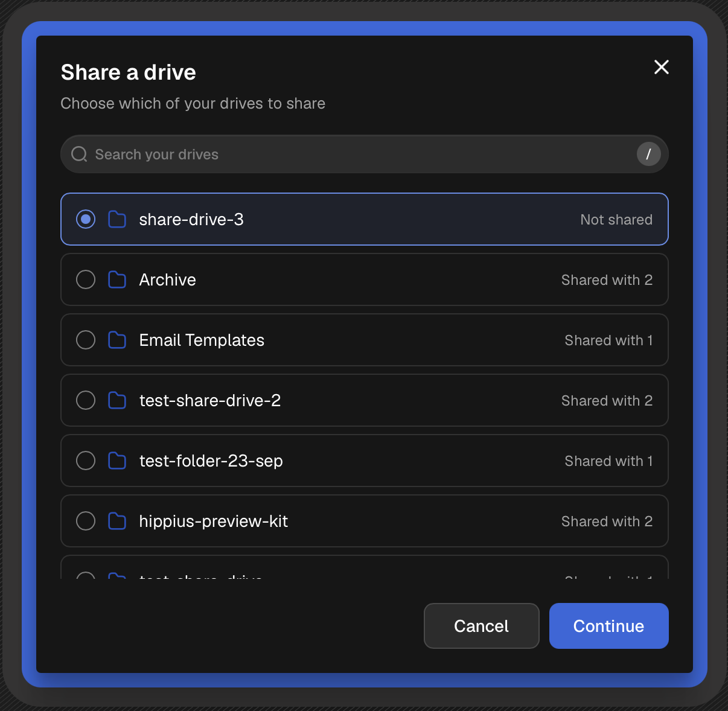The height and width of the screenshot is (711, 728).
Task: Click the Search your drives field
Action: (x=365, y=154)
